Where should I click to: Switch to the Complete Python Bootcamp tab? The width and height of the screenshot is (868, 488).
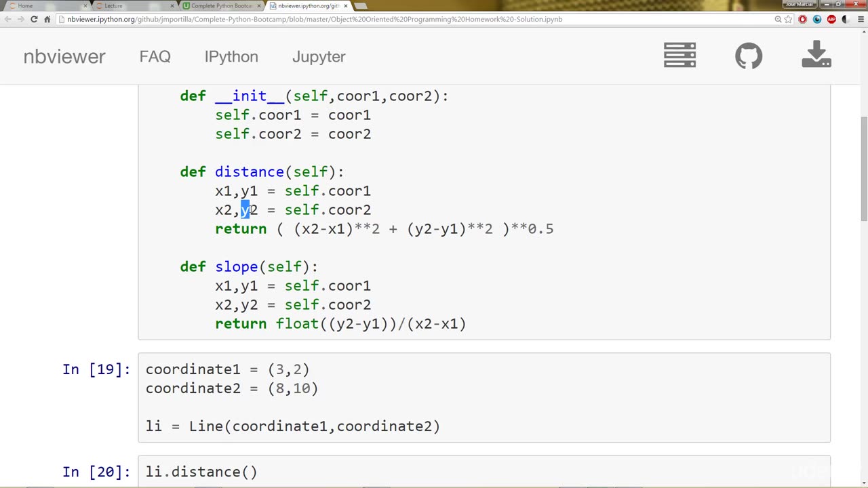[x=220, y=6]
